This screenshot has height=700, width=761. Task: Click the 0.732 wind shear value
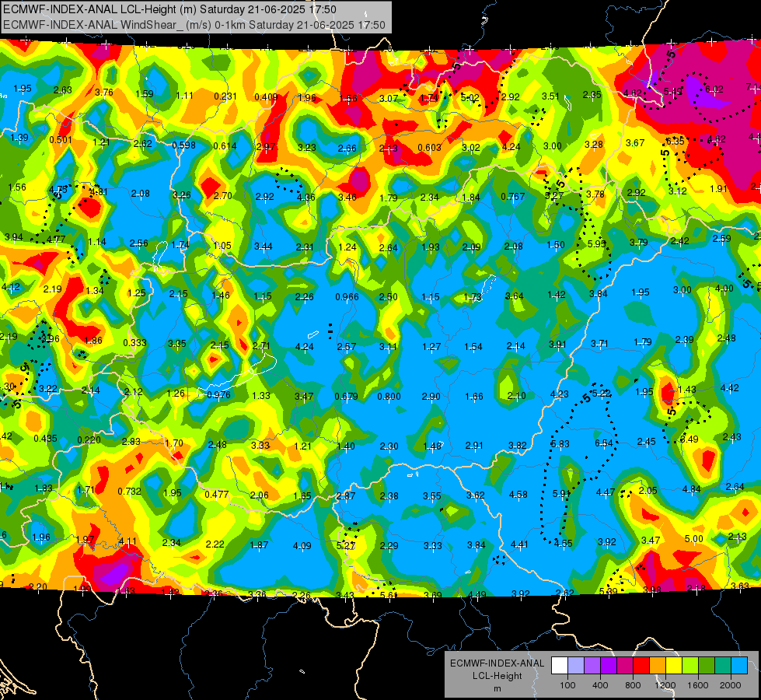click(x=130, y=491)
